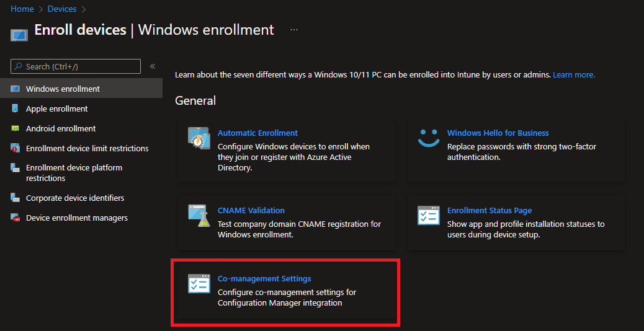Image resolution: width=644 pixels, height=331 pixels.
Task: Click the General section heading
Action: click(195, 100)
